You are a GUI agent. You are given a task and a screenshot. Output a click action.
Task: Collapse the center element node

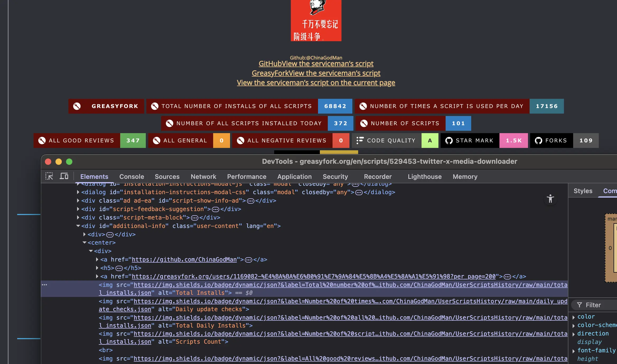pyautogui.click(x=85, y=242)
